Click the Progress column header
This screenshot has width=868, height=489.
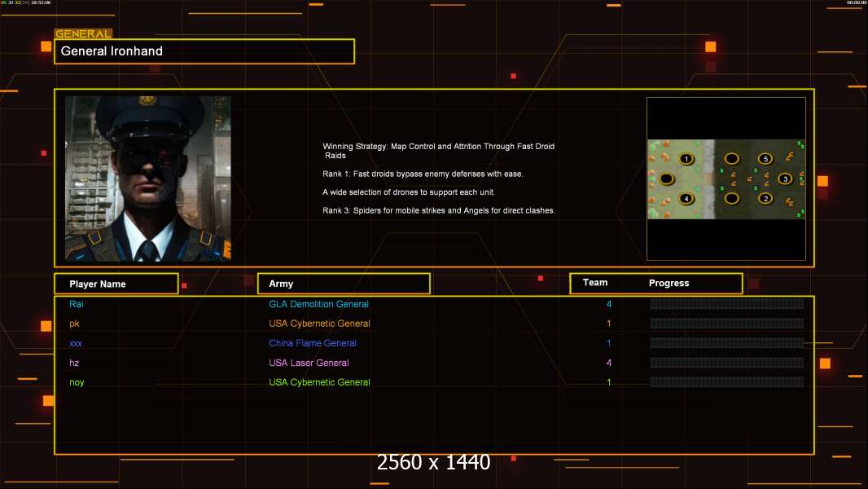(x=669, y=283)
